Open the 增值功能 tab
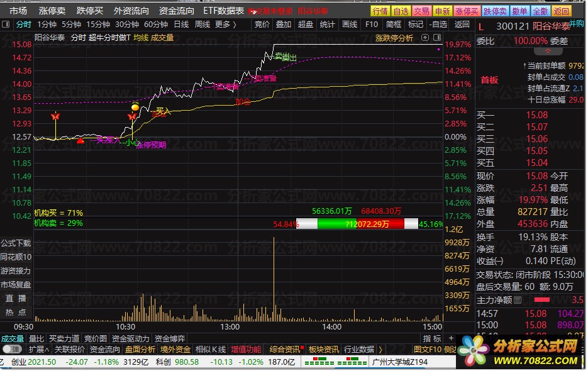 coord(246,350)
